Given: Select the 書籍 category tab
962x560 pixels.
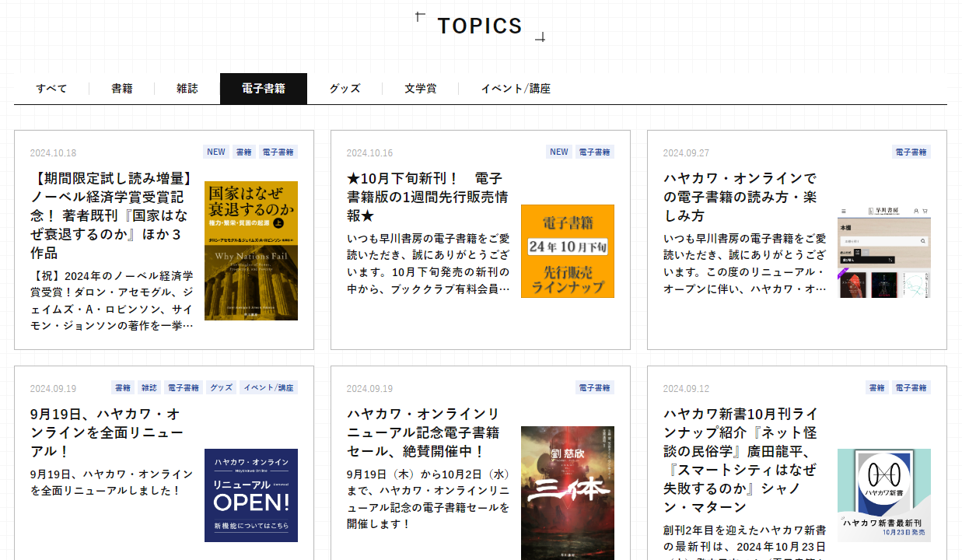Looking at the screenshot, I should [x=122, y=89].
